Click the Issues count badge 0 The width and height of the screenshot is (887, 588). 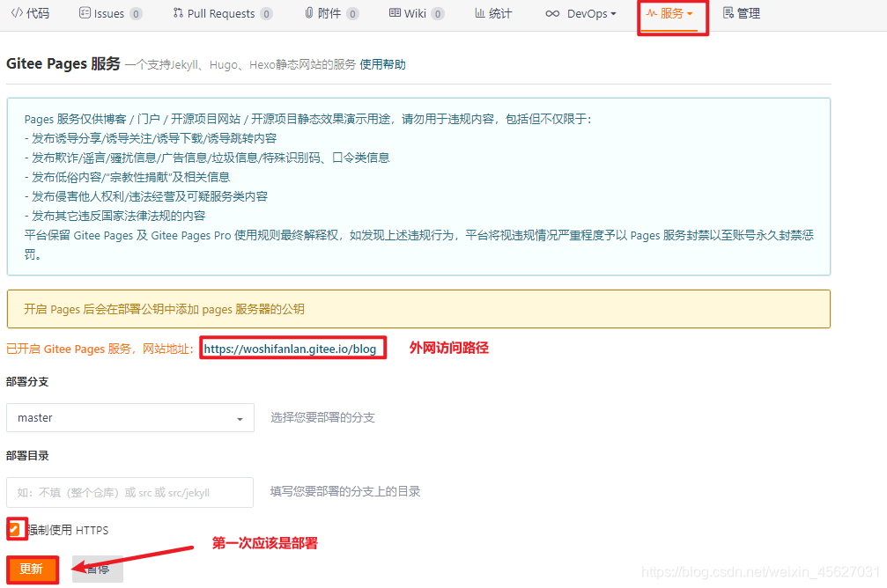pyautogui.click(x=136, y=13)
